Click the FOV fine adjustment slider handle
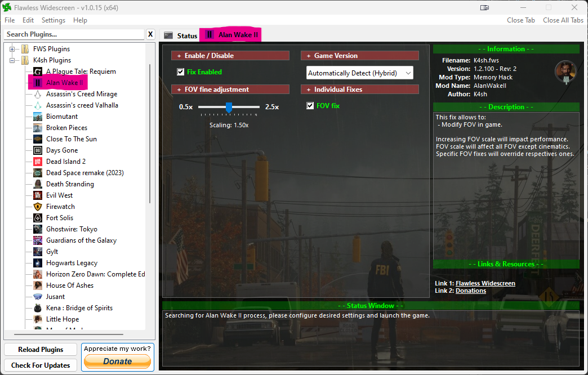 (229, 107)
